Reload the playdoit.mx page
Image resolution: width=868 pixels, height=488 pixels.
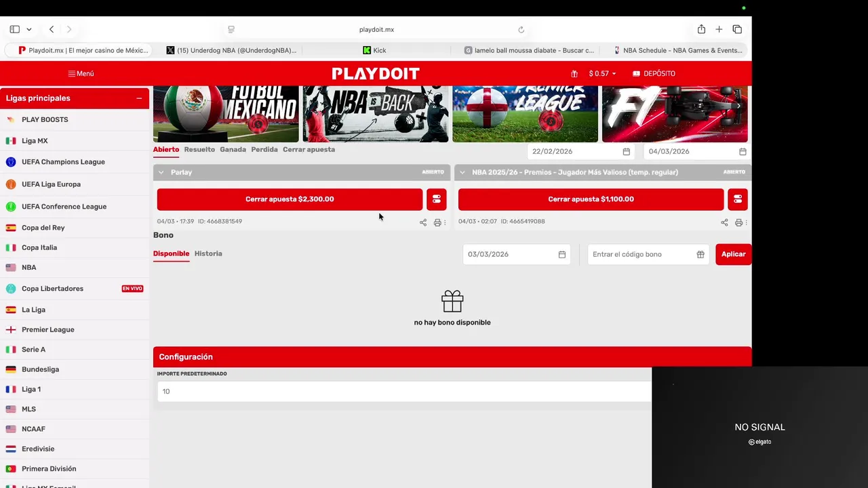click(x=521, y=29)
